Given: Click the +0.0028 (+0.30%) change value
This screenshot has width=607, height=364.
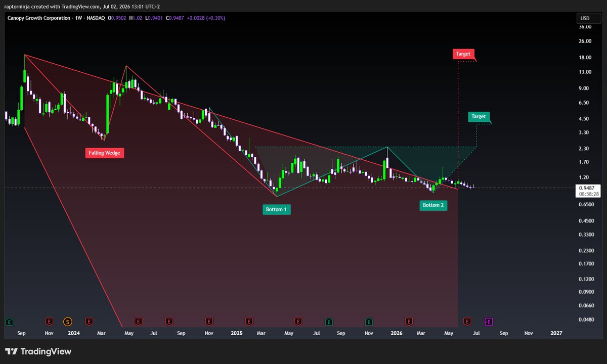Looking at the screenshot, I should point(206,18).
